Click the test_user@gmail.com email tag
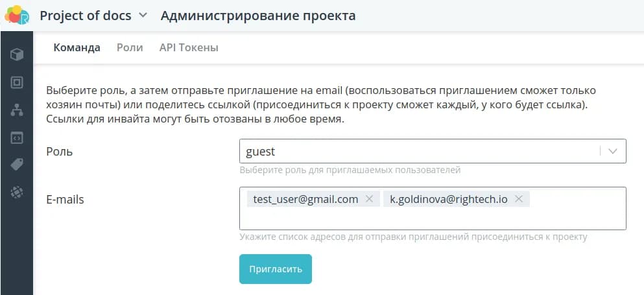The height and width of the screenshot is (295, 644). (305, 199)
